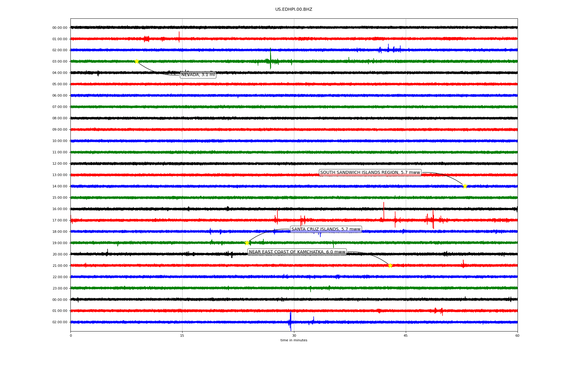
Task: Click the SANTA CRUZ ISLANDS, 5.7 mww label
Action: pyautogui.click(x=326, y=229)
